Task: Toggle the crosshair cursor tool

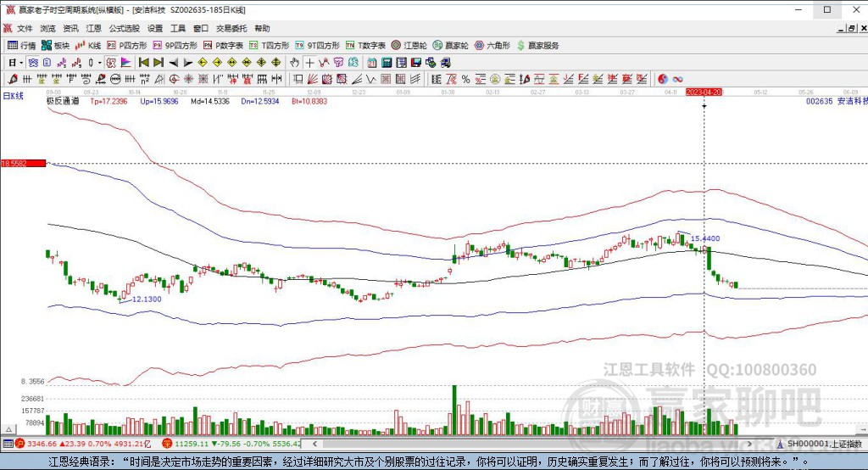Action: (x=310, y=62)
